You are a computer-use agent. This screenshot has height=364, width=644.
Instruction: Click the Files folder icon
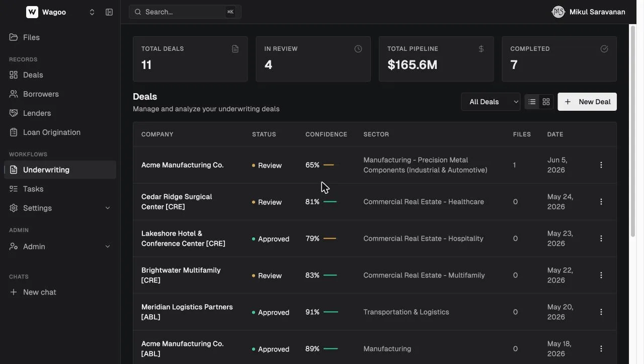coord(14,37)
